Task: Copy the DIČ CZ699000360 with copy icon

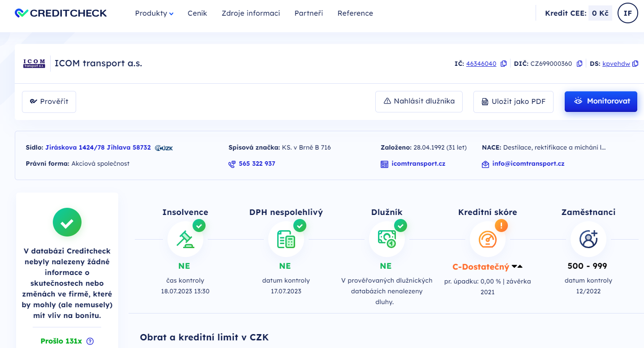Action: [580, 64]
